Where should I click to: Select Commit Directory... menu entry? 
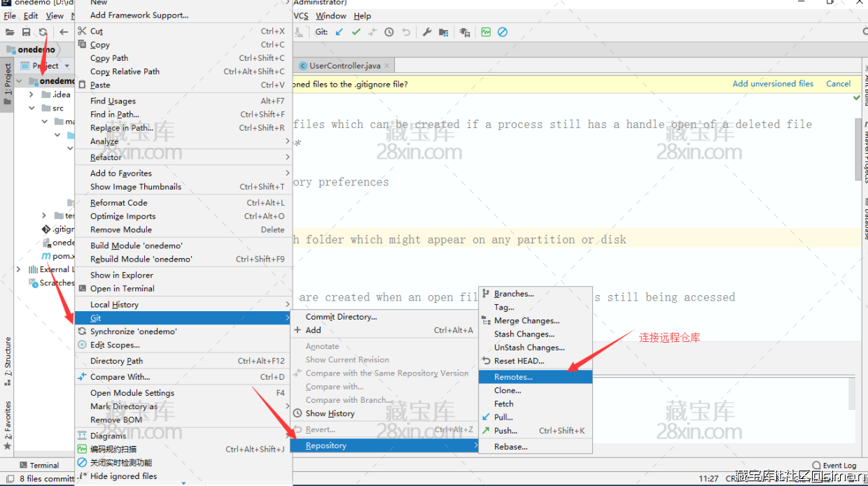(x=341, y=317)
